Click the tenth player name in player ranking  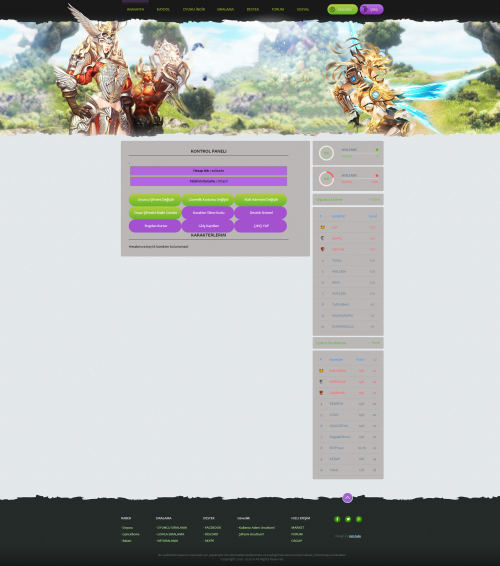click(x=343, y=326)
